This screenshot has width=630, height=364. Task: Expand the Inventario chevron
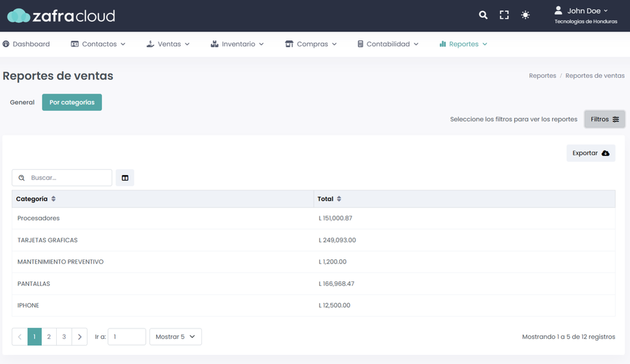coord(261,44)
